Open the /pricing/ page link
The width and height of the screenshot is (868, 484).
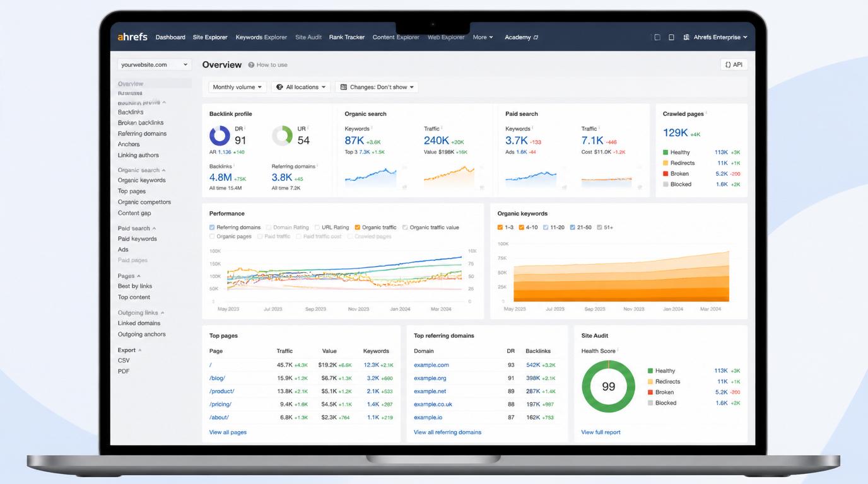point(220,404)
